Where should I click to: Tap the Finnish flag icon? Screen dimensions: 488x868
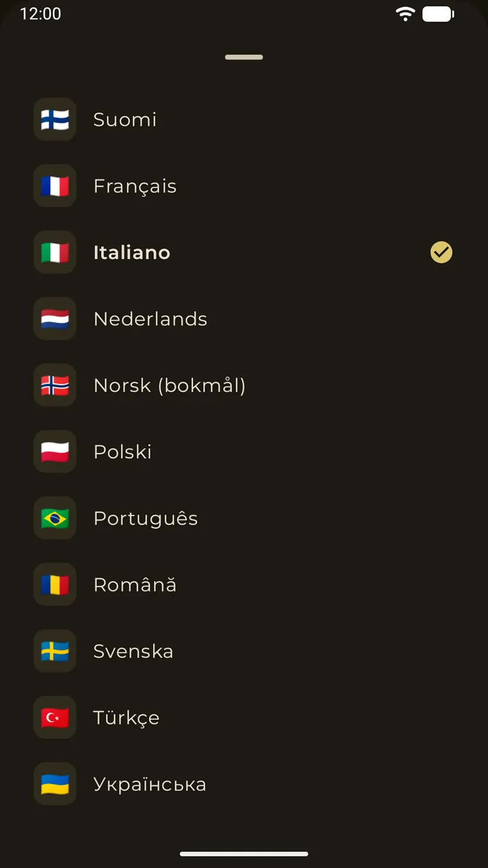(55, 119)
